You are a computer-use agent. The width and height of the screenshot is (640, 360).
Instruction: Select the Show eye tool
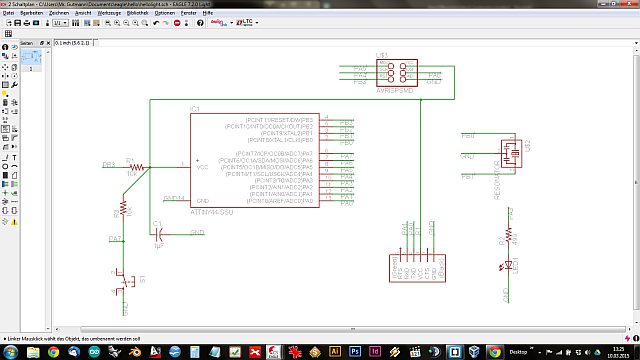click(14, 47)
